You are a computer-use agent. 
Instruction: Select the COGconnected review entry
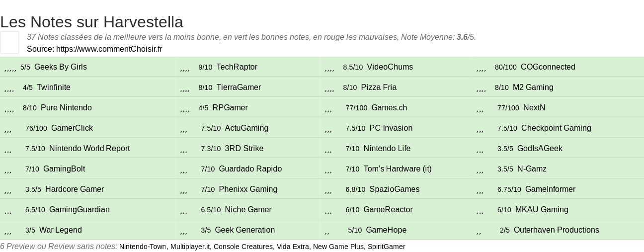tap(548, 67)
